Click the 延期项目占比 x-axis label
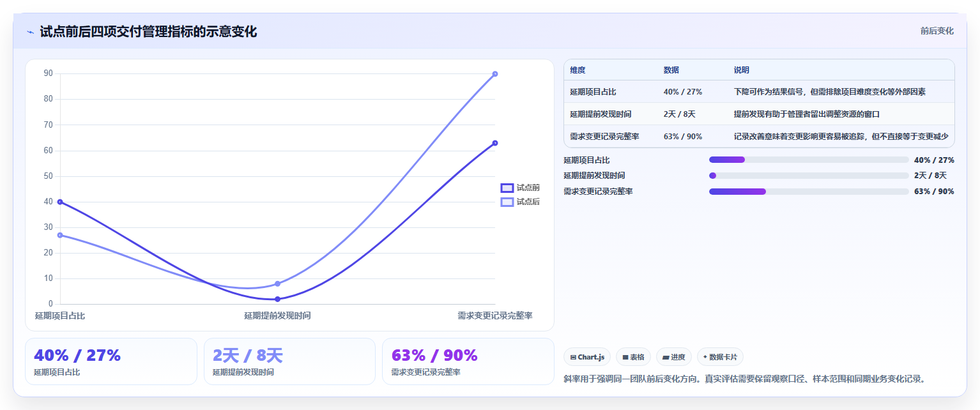Screen dimensions: 980x410 pyautogui.click(x=60, y=315)
